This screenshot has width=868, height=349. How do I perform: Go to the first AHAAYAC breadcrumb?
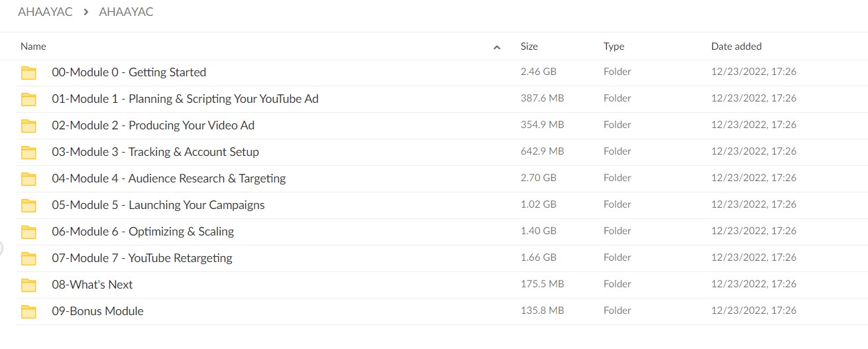point(45,12)
